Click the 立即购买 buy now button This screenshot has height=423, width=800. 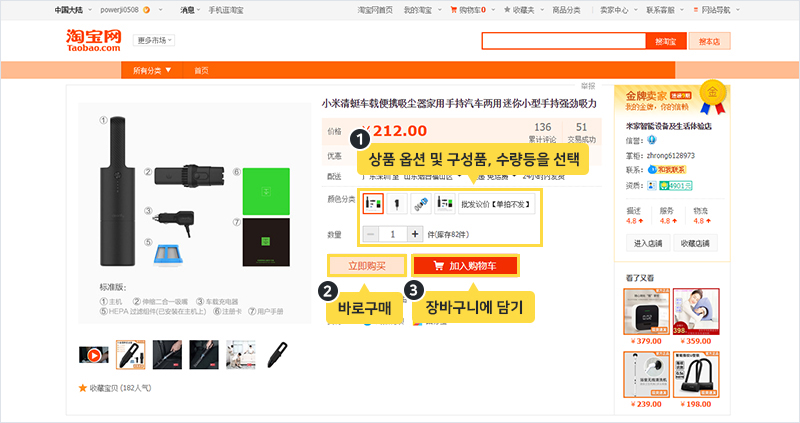tap(367, 266)
